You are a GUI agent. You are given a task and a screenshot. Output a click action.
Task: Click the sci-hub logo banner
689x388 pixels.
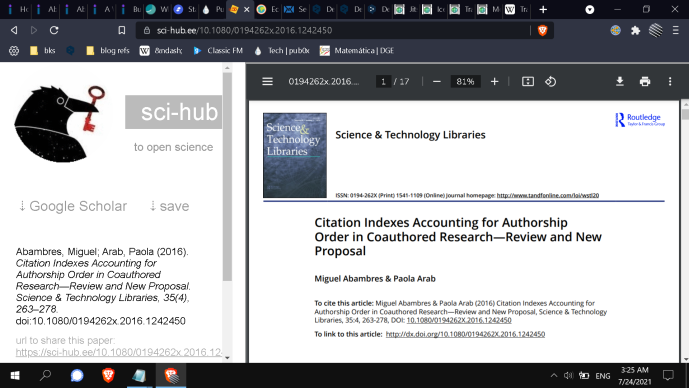[174, 112]
